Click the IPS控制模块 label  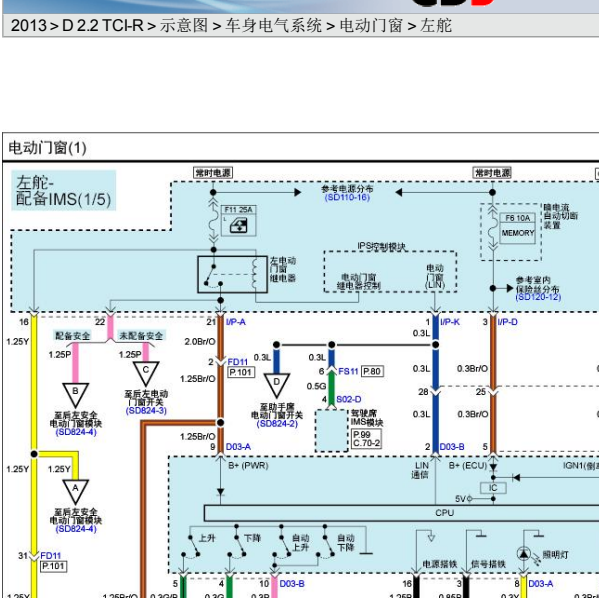click(x=381, y=247)
